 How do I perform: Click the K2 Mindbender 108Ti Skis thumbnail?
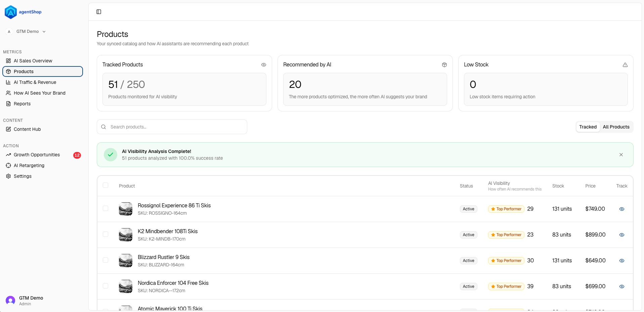126,235
